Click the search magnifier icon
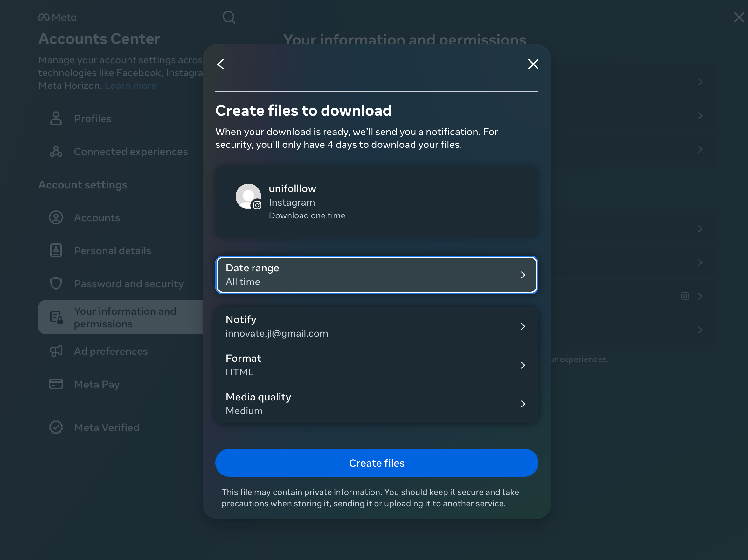The image size is (748, 560). coord(229,17)
